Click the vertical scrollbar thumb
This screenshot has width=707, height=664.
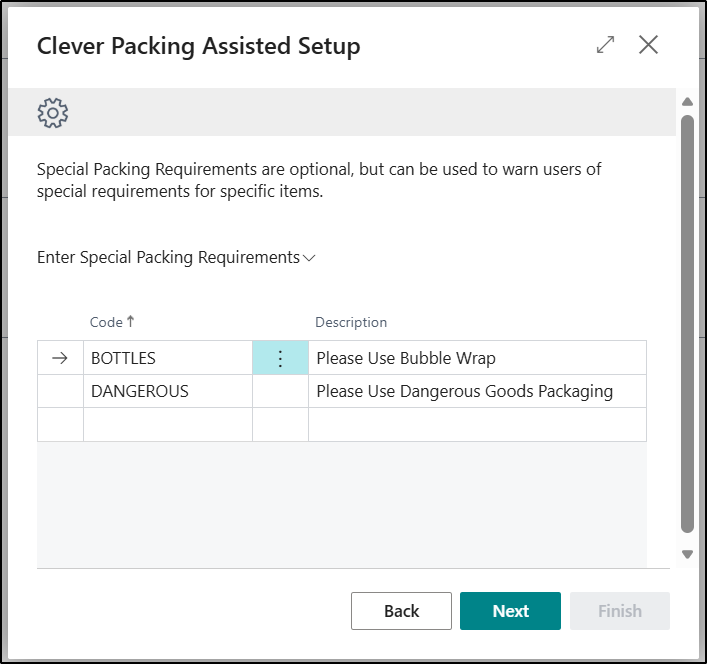(686, 320)
